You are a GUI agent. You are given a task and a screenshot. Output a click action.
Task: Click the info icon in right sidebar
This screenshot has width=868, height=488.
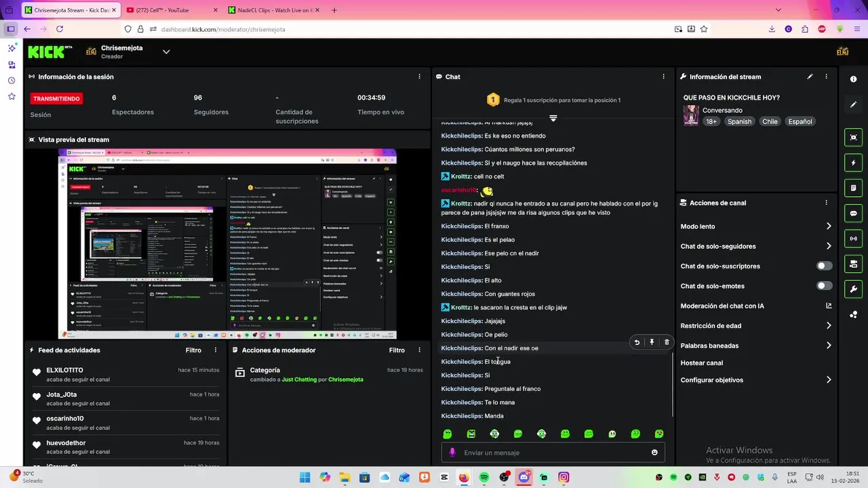click(x=853, y=79)
